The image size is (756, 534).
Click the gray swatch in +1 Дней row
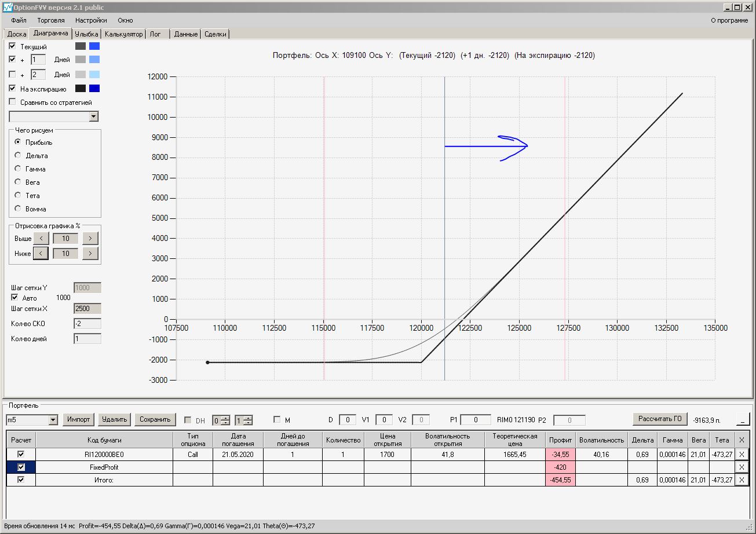(x=81, y=59)
